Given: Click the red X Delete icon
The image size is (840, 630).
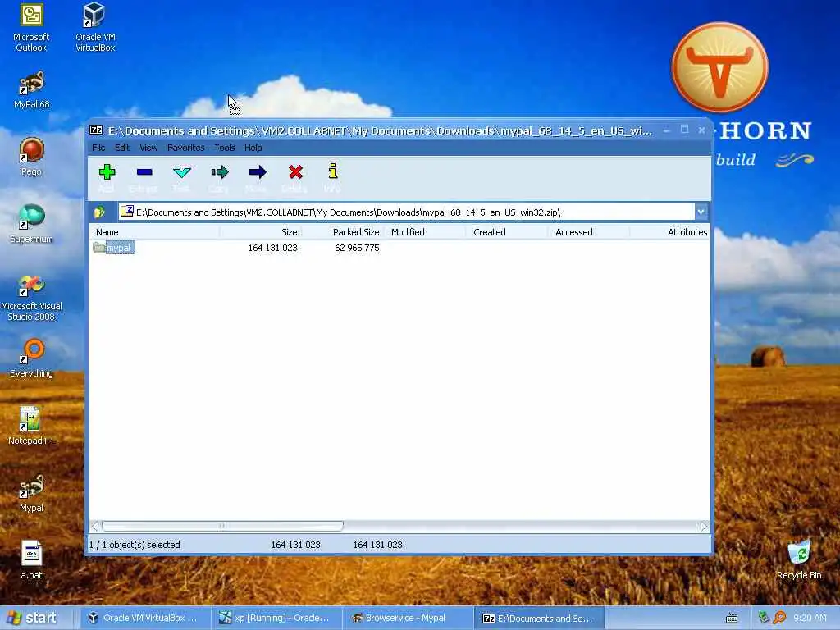Looking at the screenshot, I should tap(295, 172).
